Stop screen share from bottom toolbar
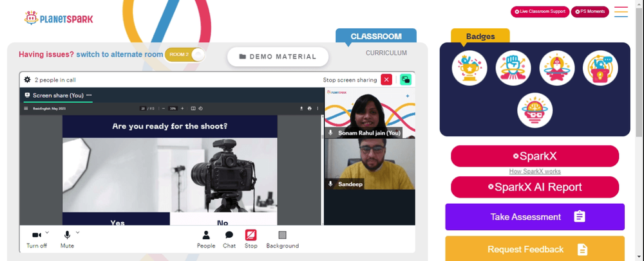This screenshot has width=644, height=261. pyautogui.click(x=251, y=240)
